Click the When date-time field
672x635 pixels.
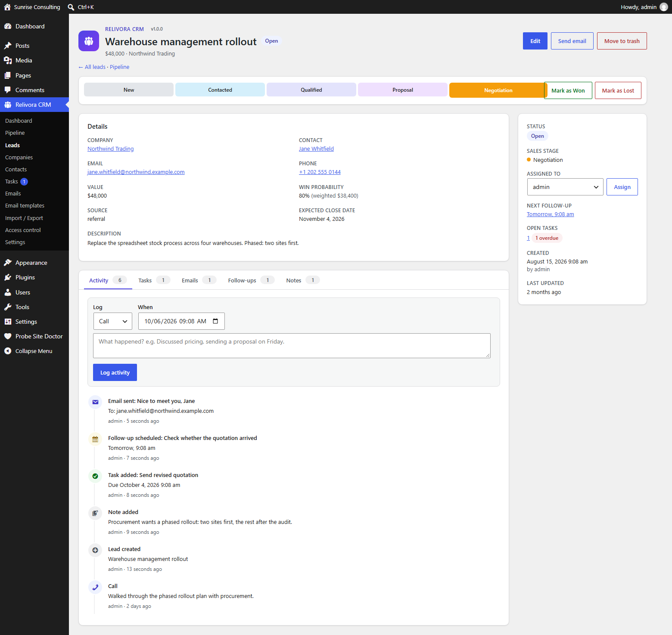[x=181, y=321]
